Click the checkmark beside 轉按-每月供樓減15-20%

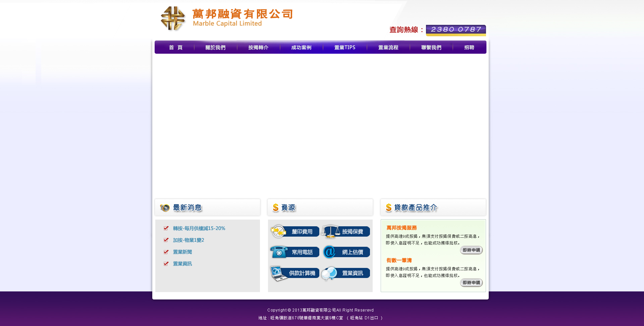point(166,228)
